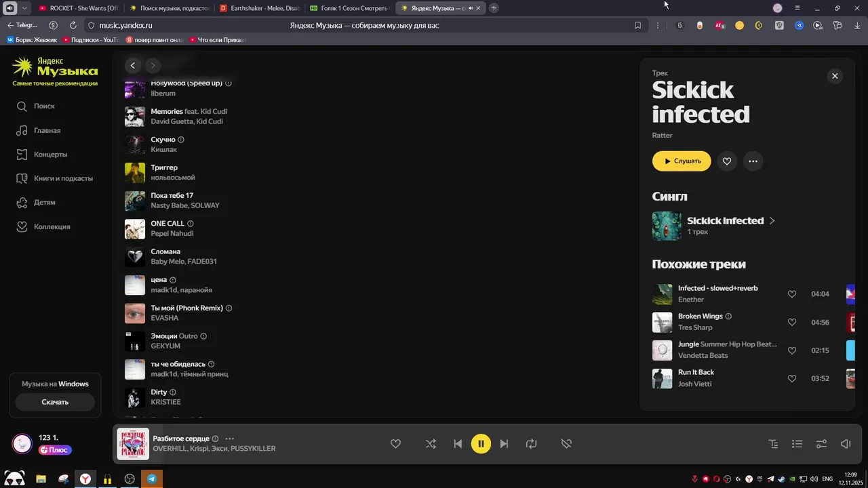Click the Sickick Infected single cover
This screenshot has height=488, width=868.
click(667, 226)
